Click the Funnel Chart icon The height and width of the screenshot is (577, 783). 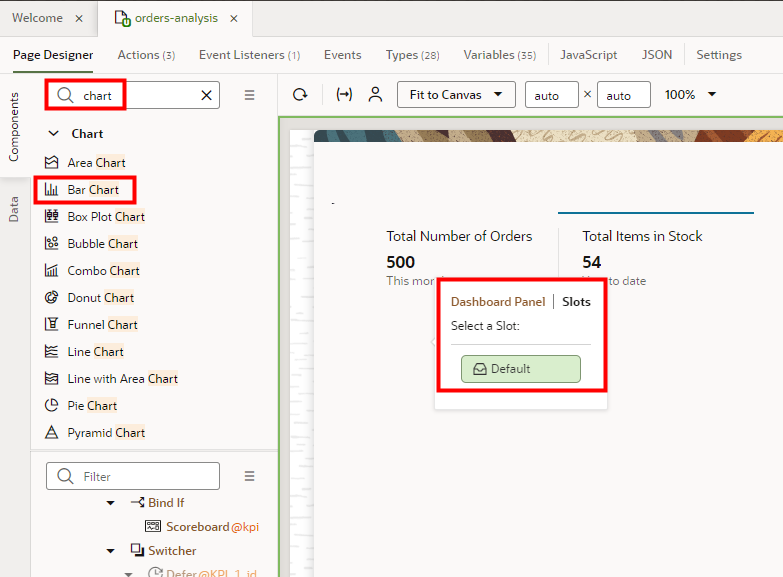[x=51, y=324]
